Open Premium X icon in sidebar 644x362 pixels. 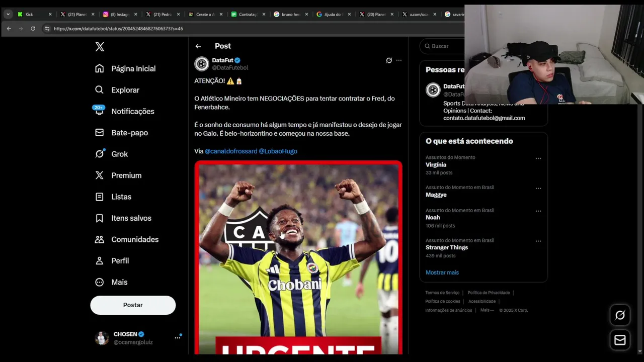100,175
